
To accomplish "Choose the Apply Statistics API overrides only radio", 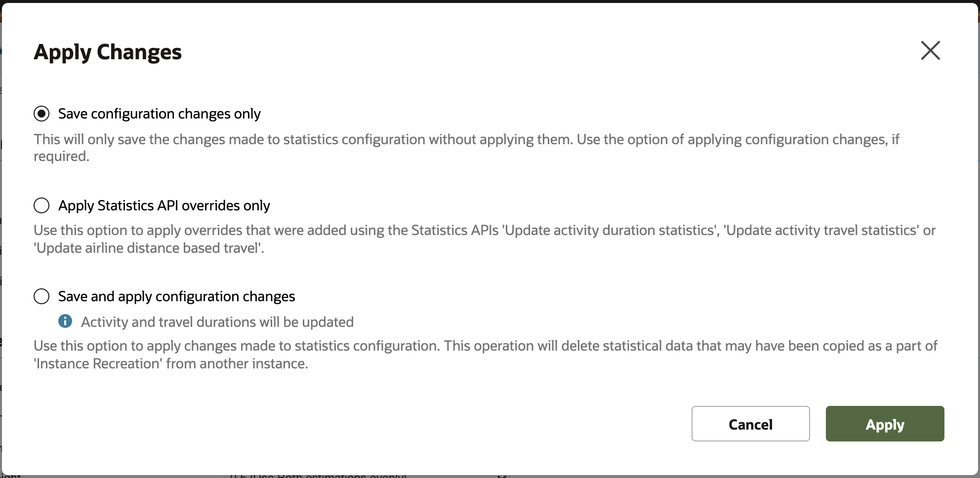I will (41, 205).
